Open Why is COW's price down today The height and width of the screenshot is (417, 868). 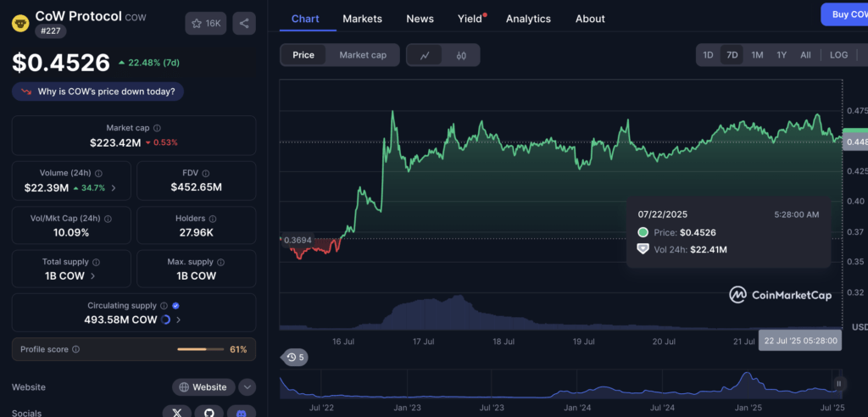97,92
